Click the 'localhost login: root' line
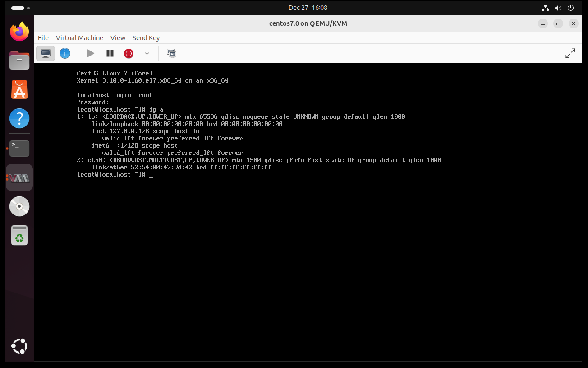Screen dimensions: 588x368 (x=115, y=95)
